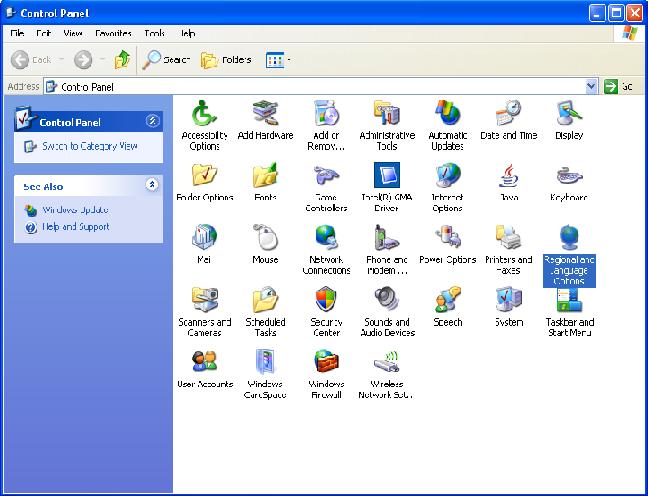Open Windows CardSpace
648x496 pixels.
point(265,374)
